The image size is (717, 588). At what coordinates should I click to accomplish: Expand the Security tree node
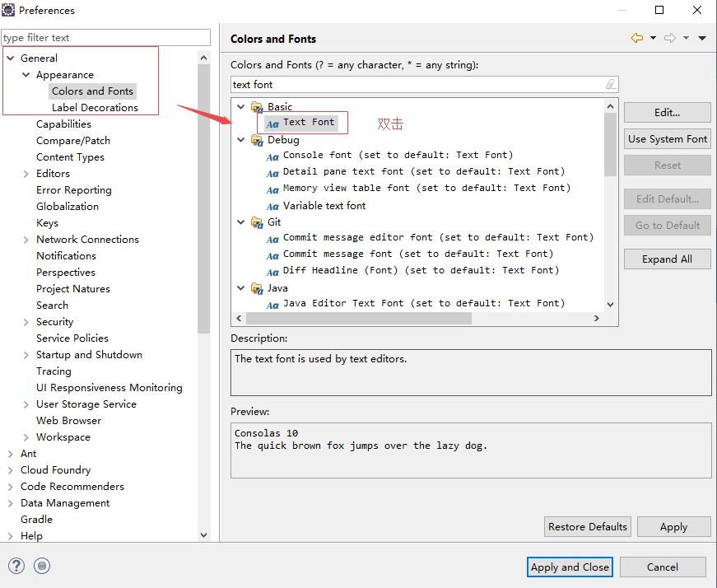click(26, 322)
